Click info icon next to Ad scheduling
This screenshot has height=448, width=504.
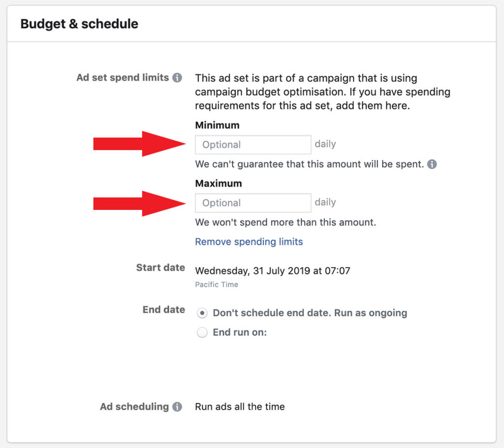pos(177,407)
